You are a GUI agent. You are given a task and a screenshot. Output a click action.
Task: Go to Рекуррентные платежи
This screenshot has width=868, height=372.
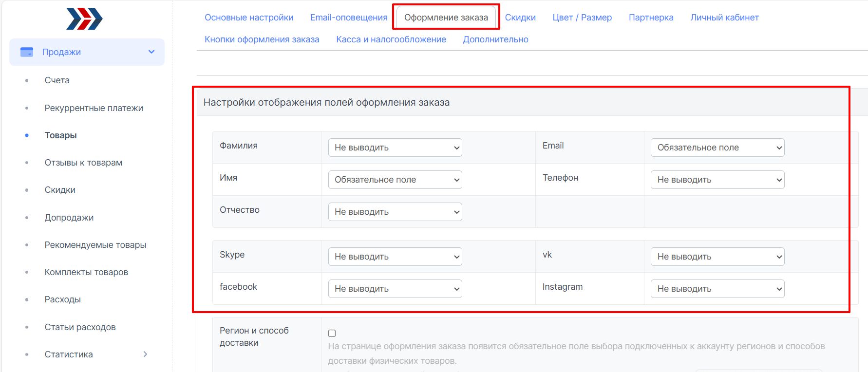click(94, 108)
